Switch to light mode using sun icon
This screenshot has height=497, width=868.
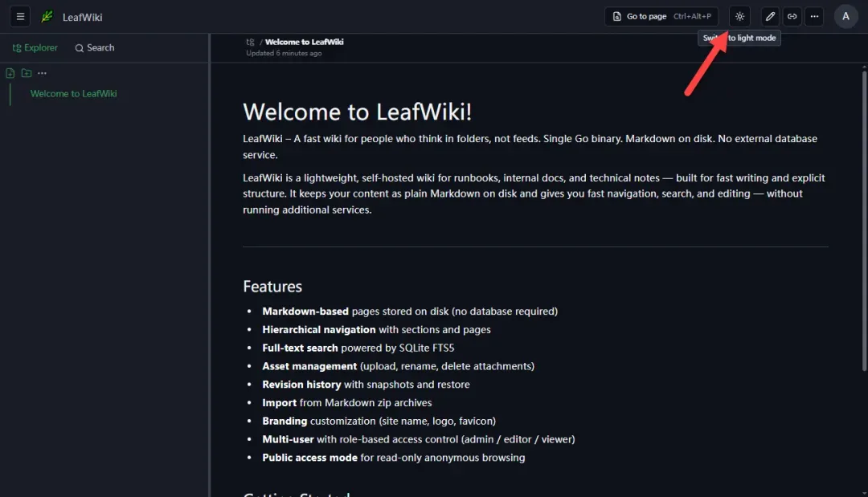point(739,17)
